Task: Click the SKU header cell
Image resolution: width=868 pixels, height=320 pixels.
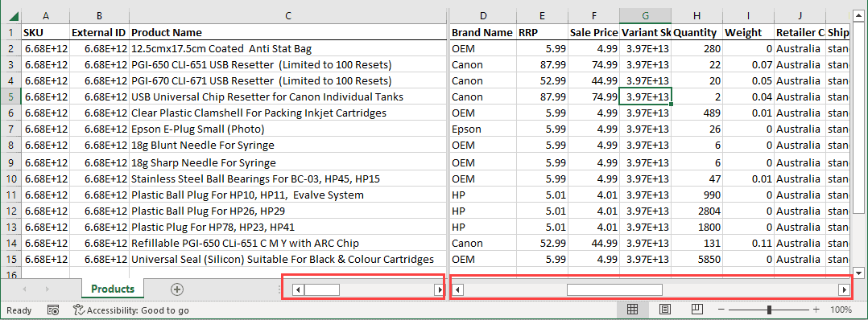Action: pyautogui.click(x=45, y=33)
